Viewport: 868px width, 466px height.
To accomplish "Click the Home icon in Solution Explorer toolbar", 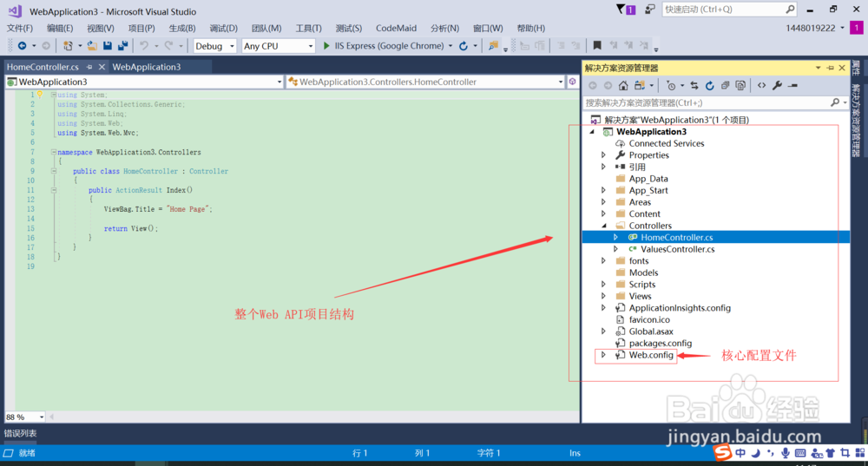I will click(x=623, y=86).
